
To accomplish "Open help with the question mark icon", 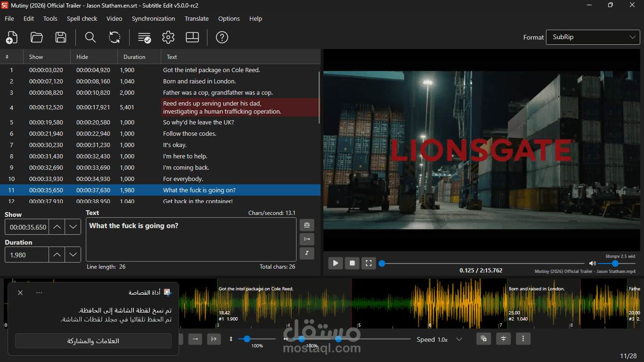I will pyautogui.click(x=222, y=37).
